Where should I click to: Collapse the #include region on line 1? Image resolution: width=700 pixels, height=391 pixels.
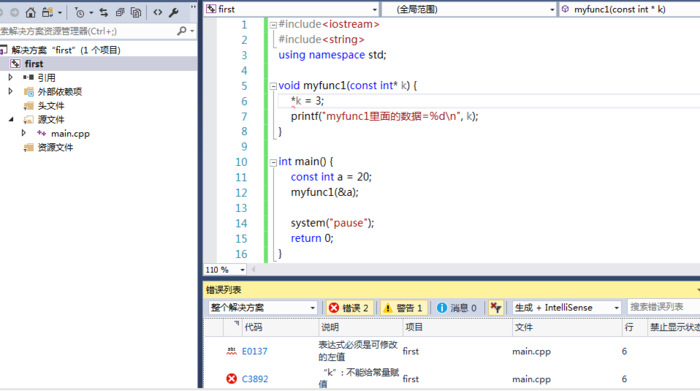tap(273, 25)
